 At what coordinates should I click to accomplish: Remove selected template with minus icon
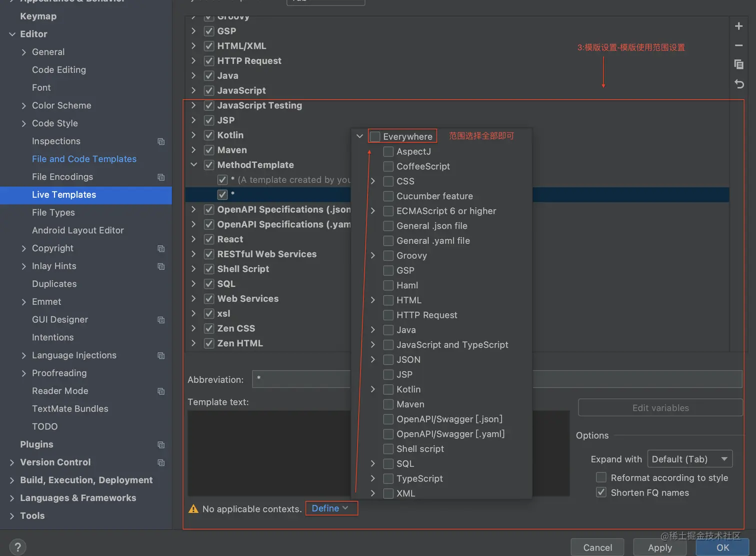tap(738, 45)
